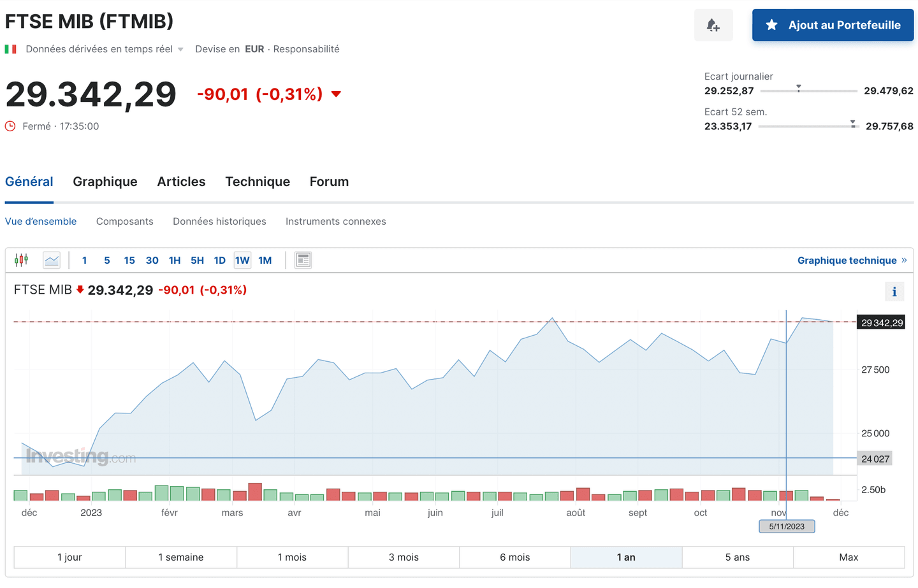The width and height of the screenshot is (918, 588).
Task: Click the price alert bell icon
Action: pos(713,24)
